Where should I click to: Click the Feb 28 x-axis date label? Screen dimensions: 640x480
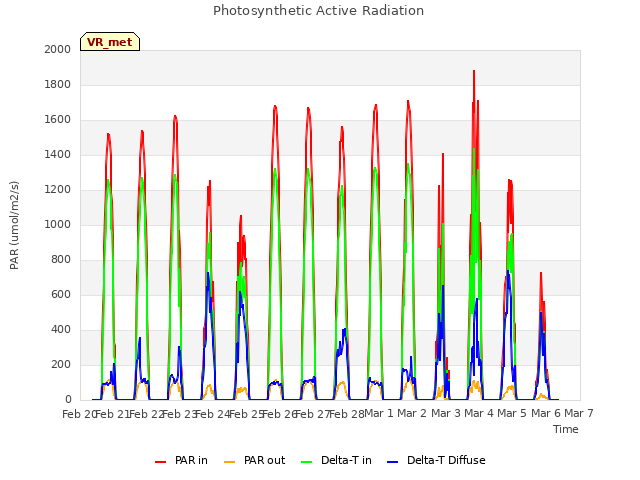(346, 414)
